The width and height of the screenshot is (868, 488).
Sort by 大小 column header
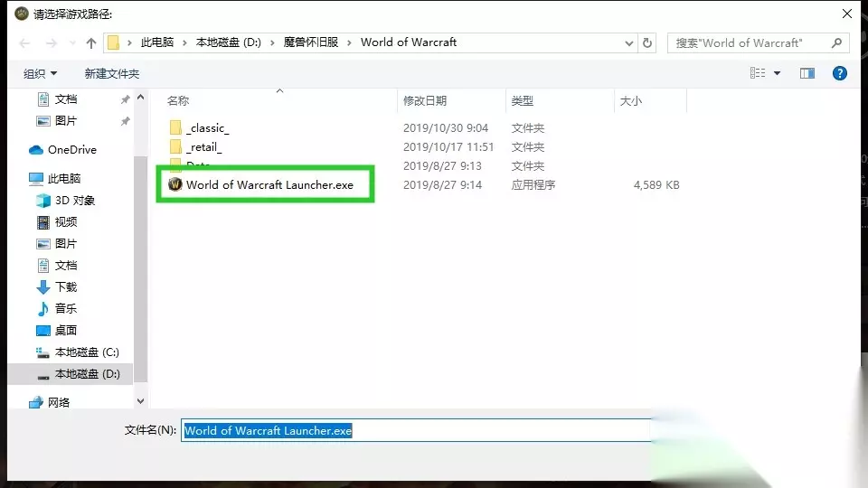pos(631,100)
